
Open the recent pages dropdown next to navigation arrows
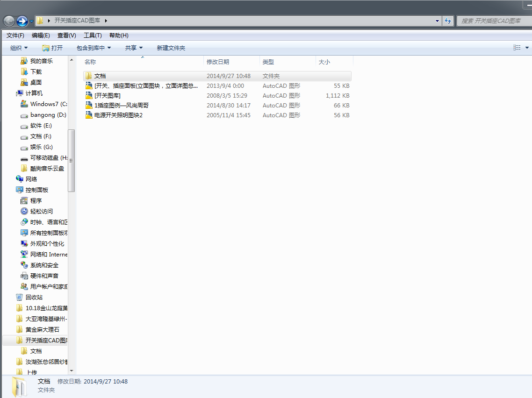click(31, 21)
